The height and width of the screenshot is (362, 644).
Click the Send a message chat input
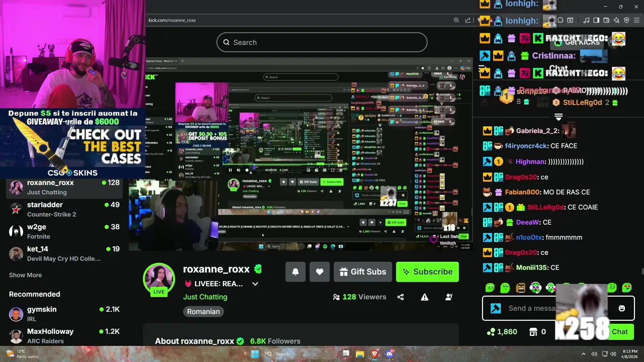click(x=557, y=308)
